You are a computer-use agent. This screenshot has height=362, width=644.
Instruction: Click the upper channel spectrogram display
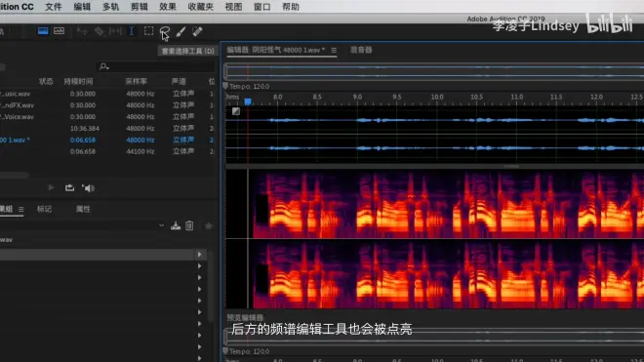[434, 204]
